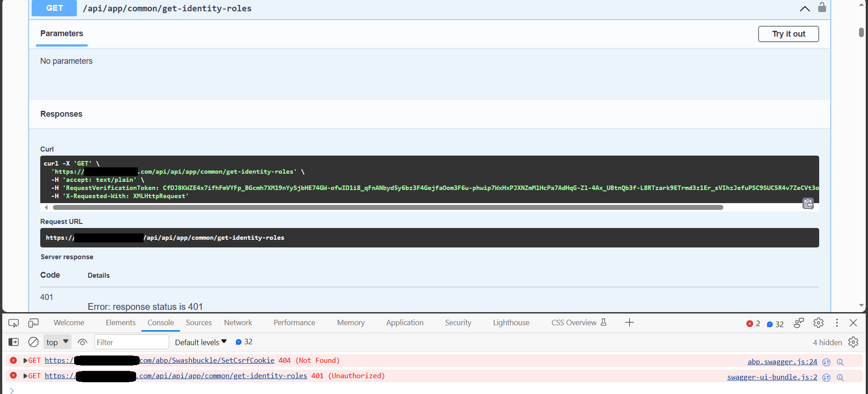Image resolution: width=868 pixels, height=394 pixels.
Task: Create a live expression with eye icon
Action: [82, 342]
